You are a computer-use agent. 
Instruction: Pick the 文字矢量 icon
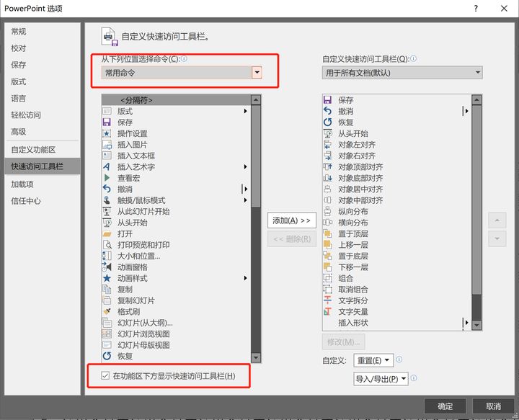327,312
